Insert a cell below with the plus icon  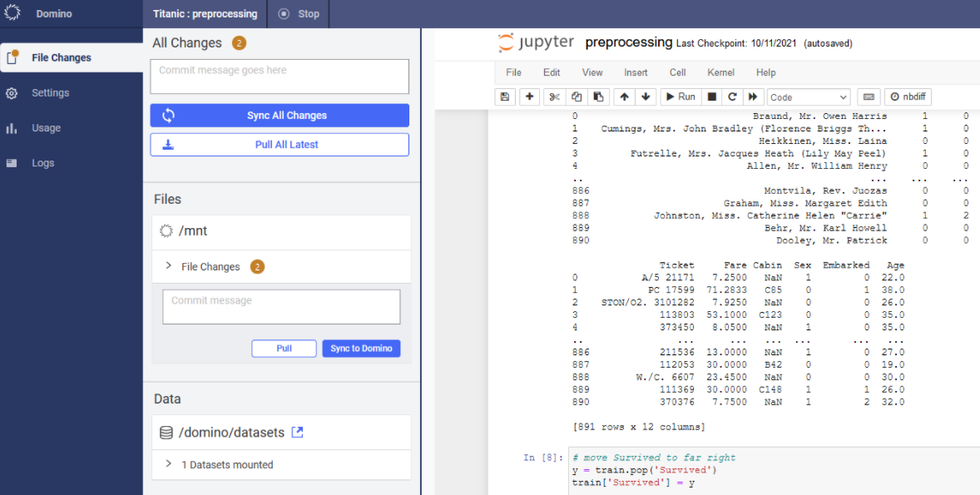point(529,97)
